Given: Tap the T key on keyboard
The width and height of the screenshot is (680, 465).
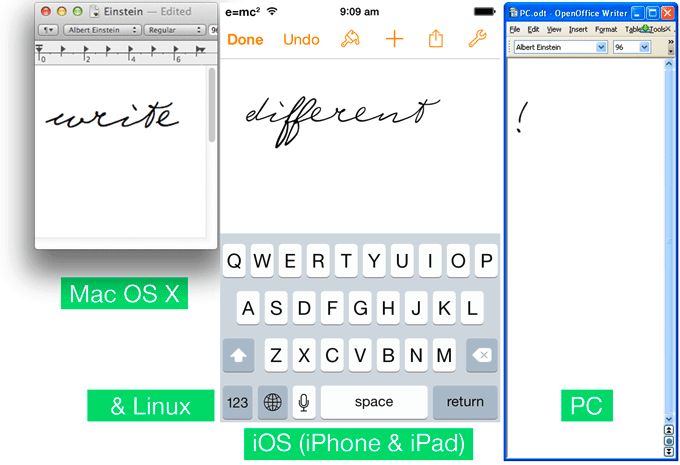Looking at the screenshot, I should pos(346,261).
